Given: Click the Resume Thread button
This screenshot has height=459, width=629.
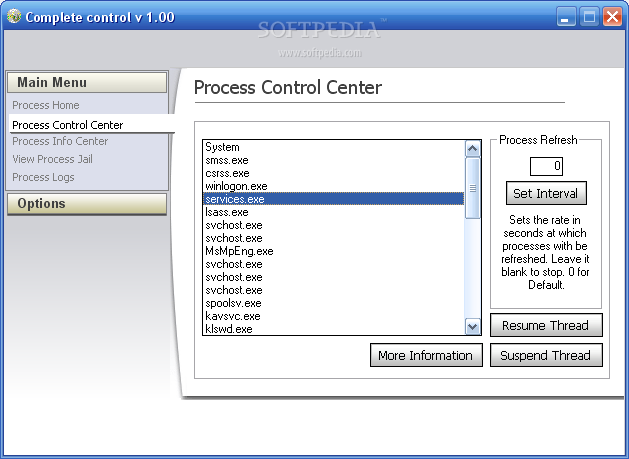Looking at the screenshot, I should point(546,325).
